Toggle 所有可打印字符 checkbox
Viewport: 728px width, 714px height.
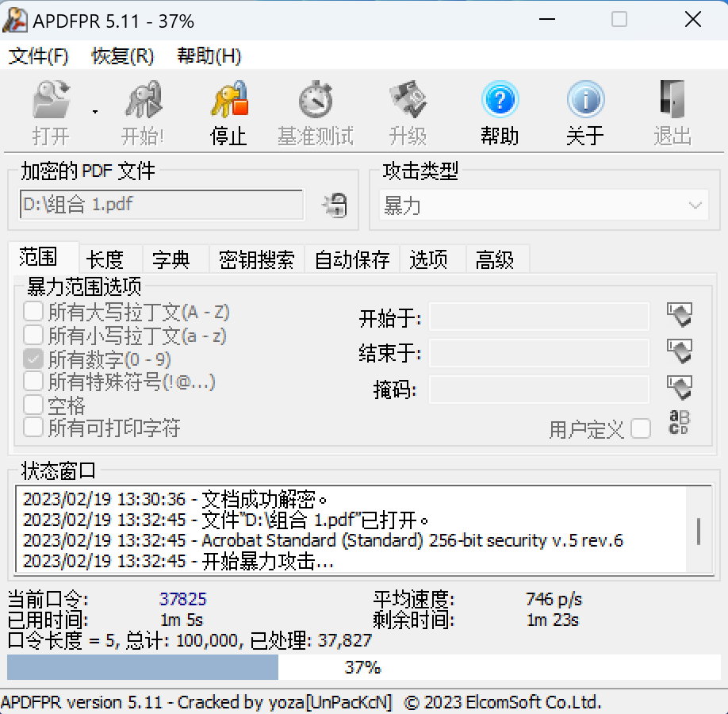point(33,428)
